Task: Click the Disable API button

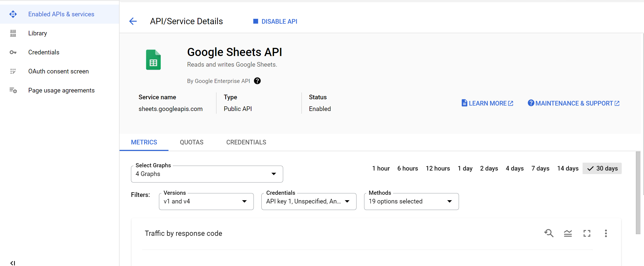Action: pyautogui.click(x=275, y=21)
